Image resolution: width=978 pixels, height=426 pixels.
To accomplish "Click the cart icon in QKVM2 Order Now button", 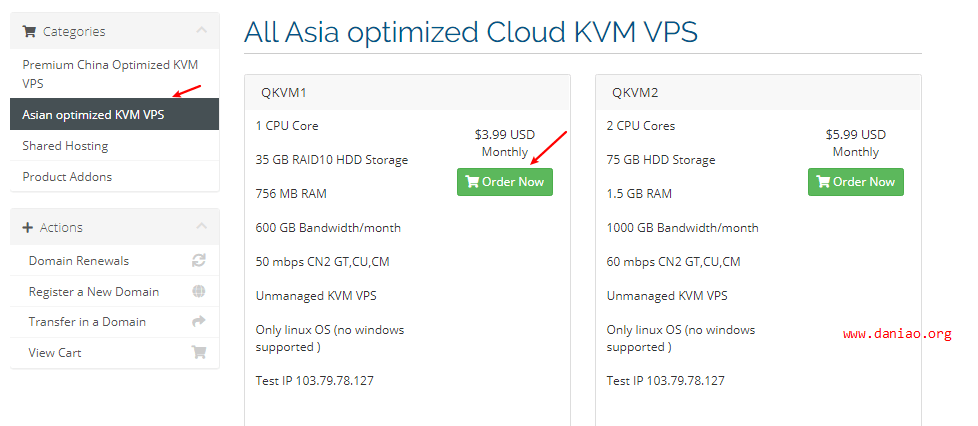I will [823, 182].
